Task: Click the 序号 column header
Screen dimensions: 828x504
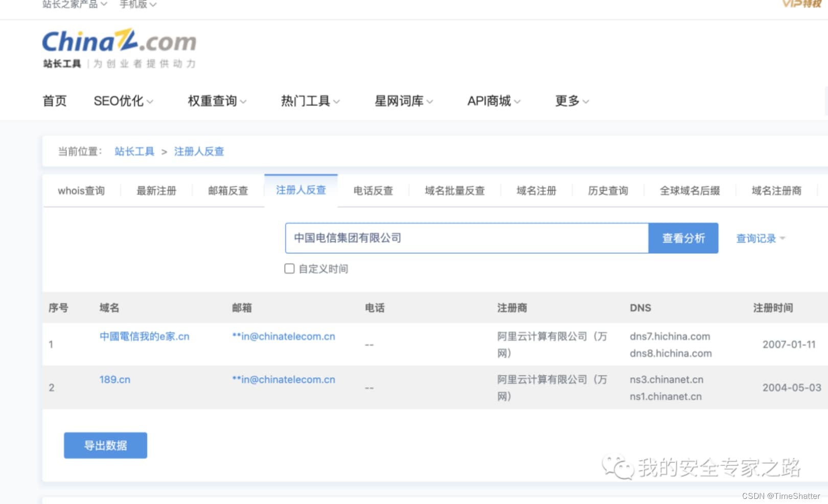Action: click(58, 308)
